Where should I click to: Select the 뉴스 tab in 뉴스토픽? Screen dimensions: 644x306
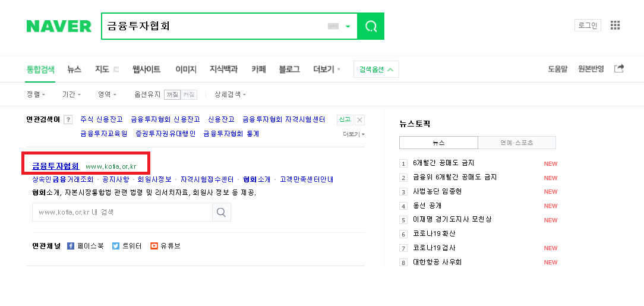438,143
